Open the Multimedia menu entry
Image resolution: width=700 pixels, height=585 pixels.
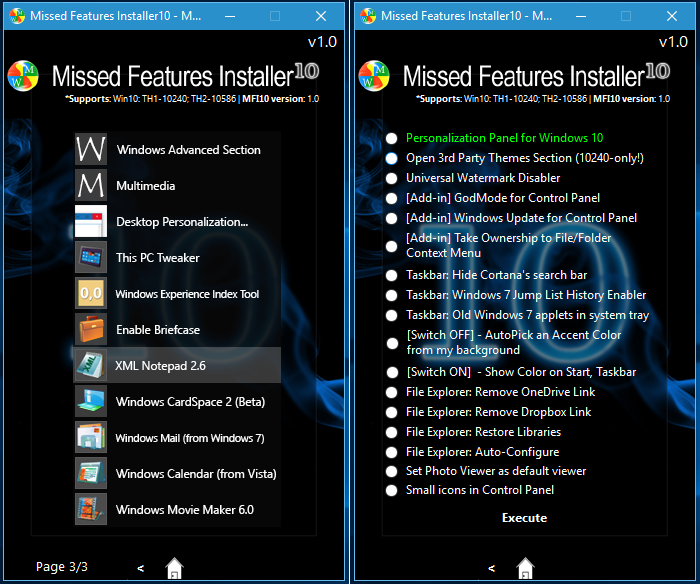146,186
